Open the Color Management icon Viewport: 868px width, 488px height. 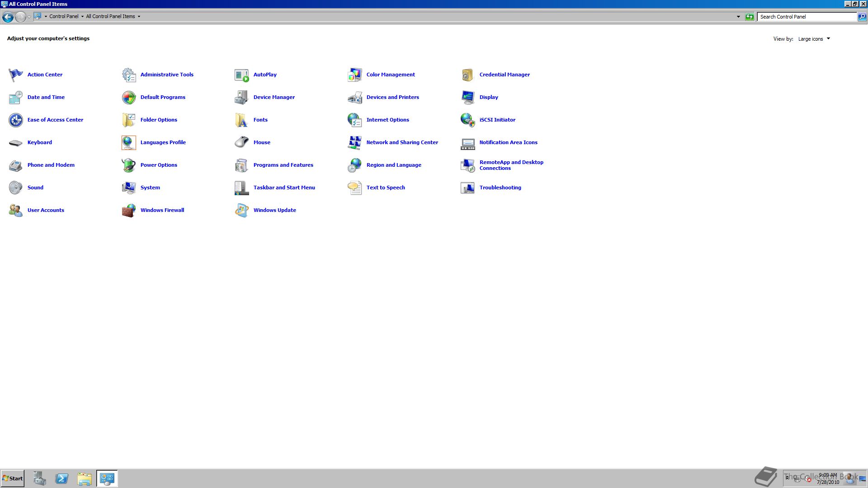355,75
